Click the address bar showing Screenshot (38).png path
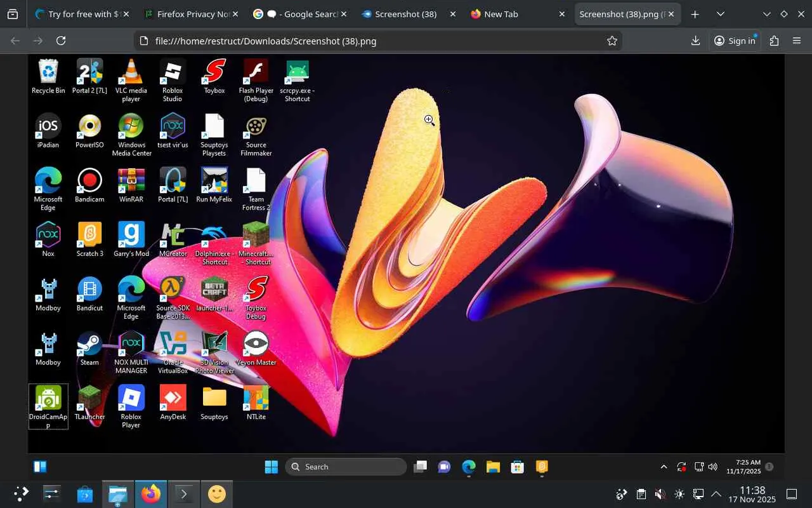The height and width of the screenshot is (508, 812). [x=377, y=41]
